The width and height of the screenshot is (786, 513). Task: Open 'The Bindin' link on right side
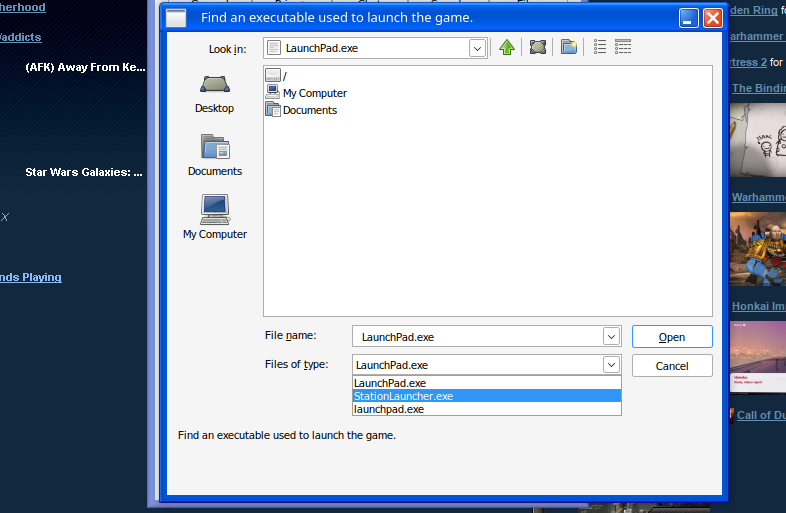759,88
